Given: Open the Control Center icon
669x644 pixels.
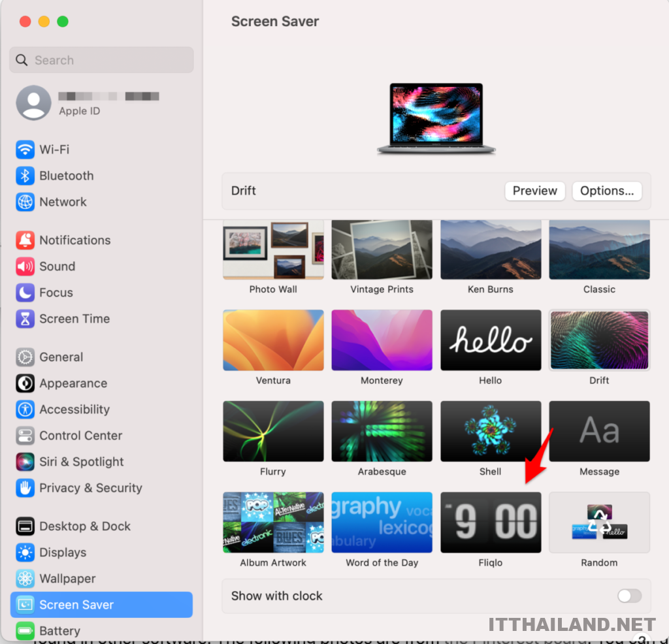Looking at the screenshot, I should pyautogui.click(x=25, y=436).
